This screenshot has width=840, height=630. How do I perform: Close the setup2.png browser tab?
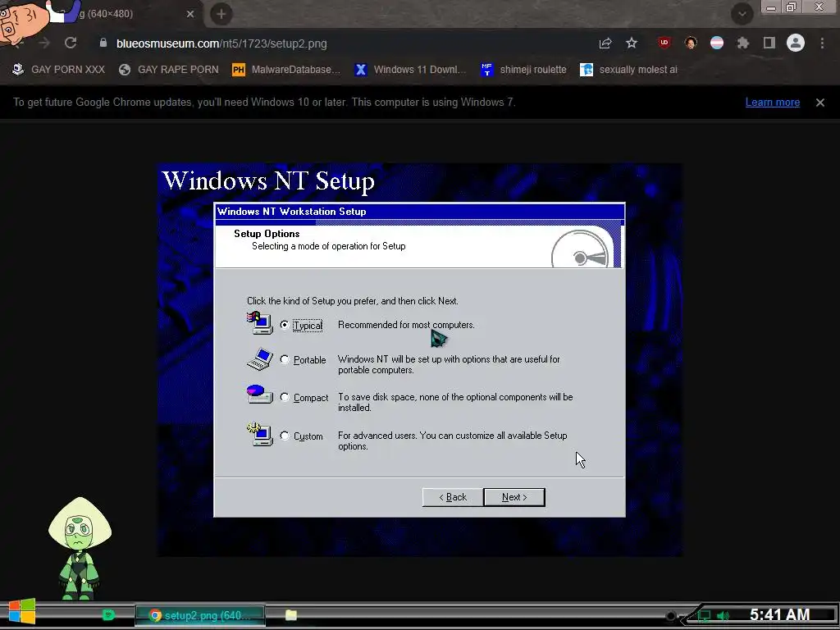[x=190, y=14]
